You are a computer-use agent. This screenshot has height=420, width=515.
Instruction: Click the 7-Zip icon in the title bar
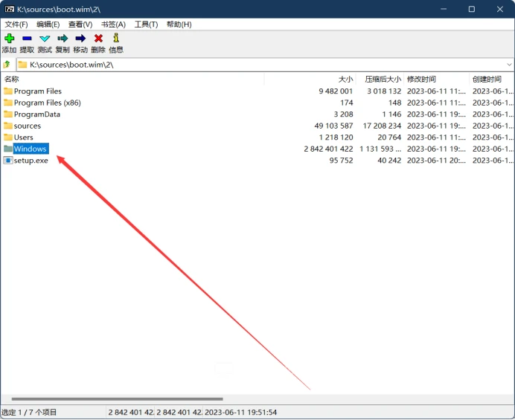[x=10, y=9]
